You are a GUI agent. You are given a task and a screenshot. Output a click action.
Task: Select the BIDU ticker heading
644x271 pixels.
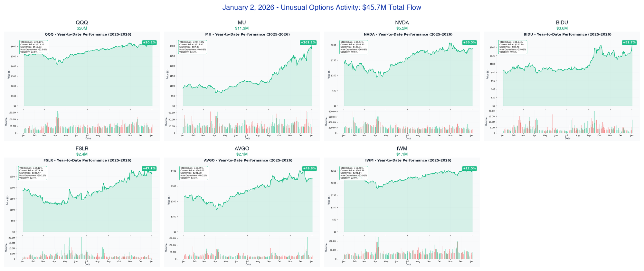[x=562, y=23]
